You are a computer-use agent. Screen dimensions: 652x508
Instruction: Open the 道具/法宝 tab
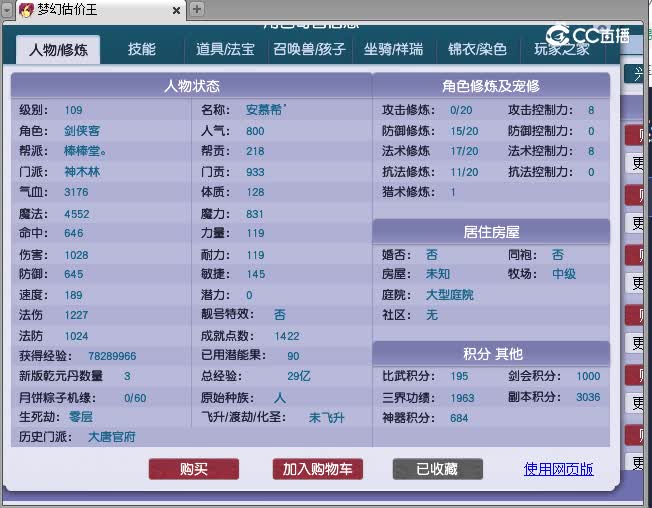point(225,49)
